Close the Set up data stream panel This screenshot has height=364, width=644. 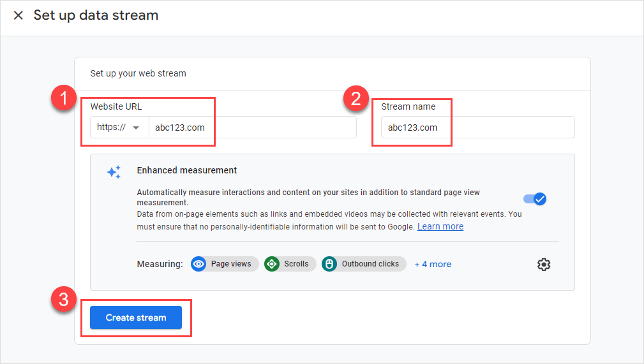pos(19,15)
